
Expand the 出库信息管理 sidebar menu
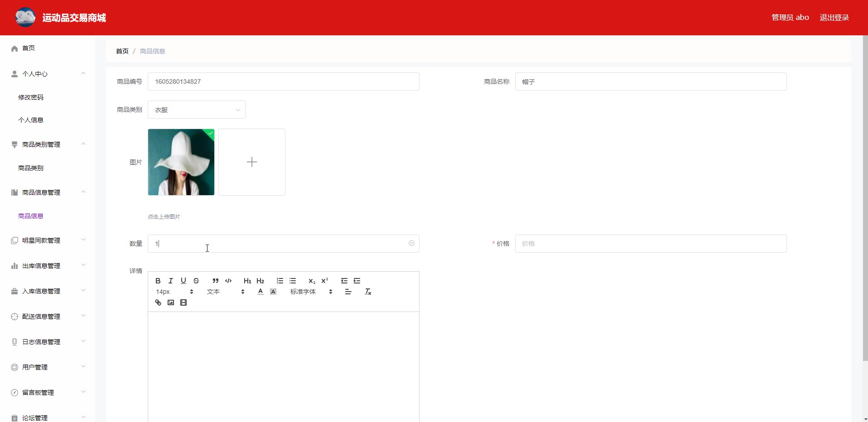(x=48, y=266)
